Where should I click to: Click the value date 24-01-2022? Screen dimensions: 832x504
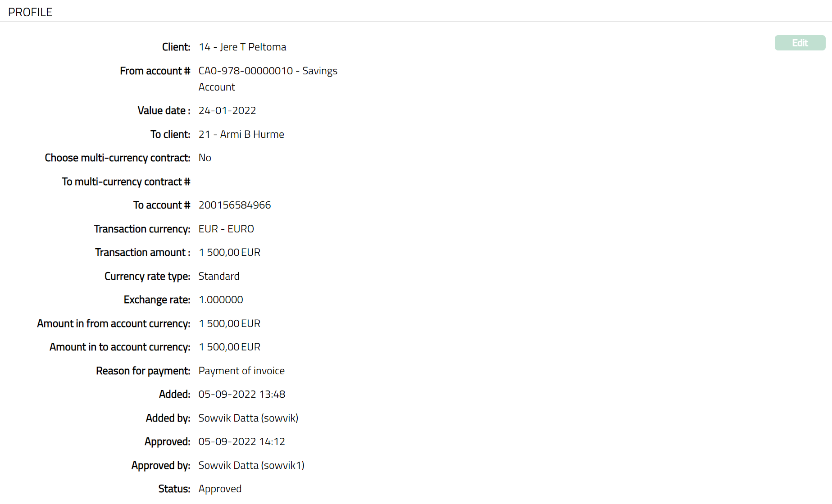click(x=227, y=110)
